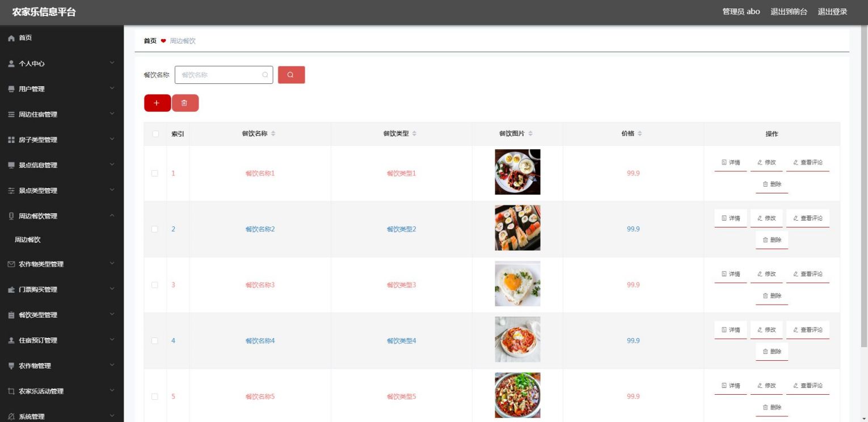
Task: Tick the checkbox for row 餐饮名称5
Action: click(x=155, y=396)
